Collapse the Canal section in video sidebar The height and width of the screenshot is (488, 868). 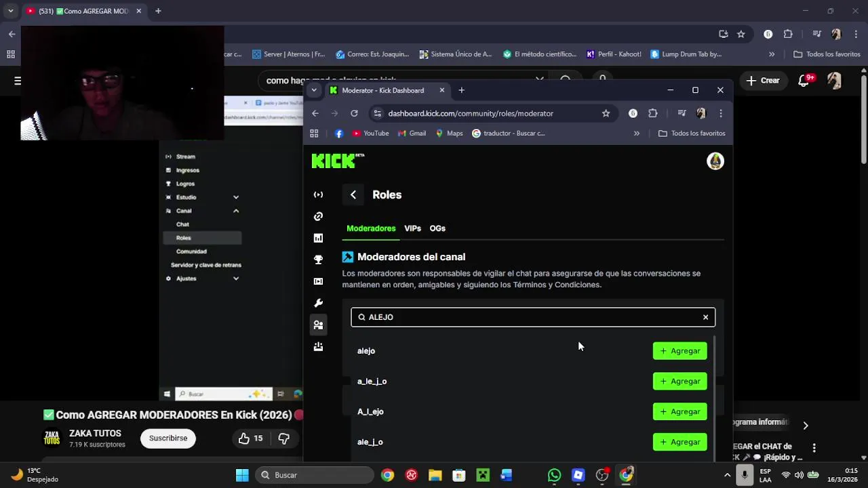coord(236,211)
